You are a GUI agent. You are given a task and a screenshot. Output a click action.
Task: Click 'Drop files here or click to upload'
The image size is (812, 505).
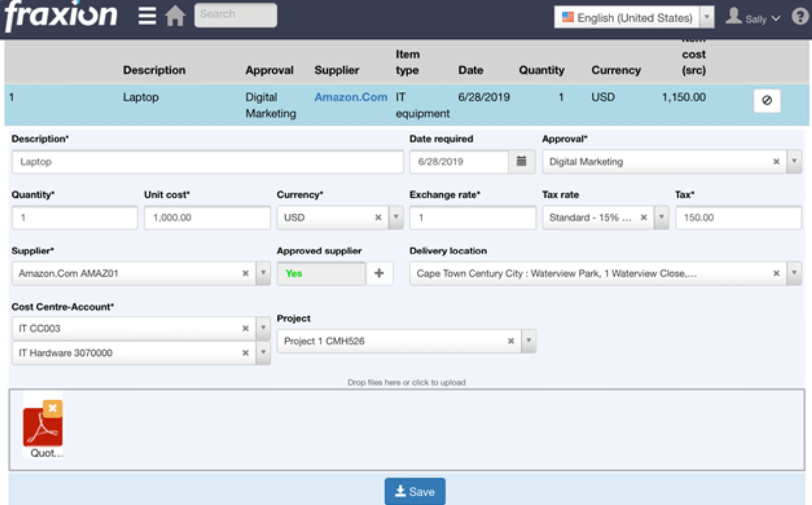coord(406,382)
